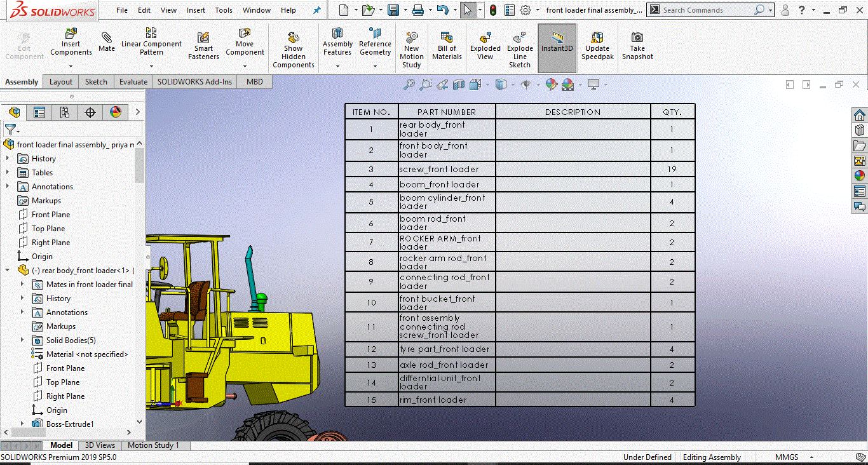Screen dimensions: 868x465
Task: Expand the History folder under assembly
Action: (x=8, y=159)
